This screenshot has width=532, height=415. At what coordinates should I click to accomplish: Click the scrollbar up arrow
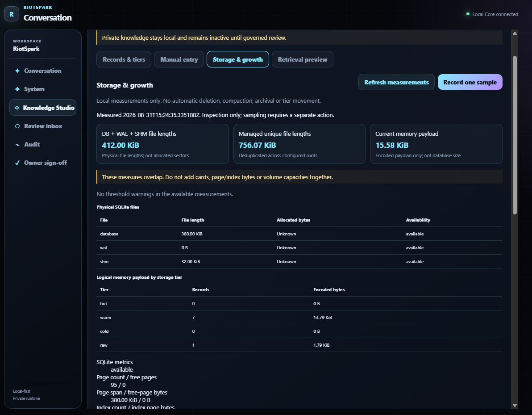tap(515, 34)
